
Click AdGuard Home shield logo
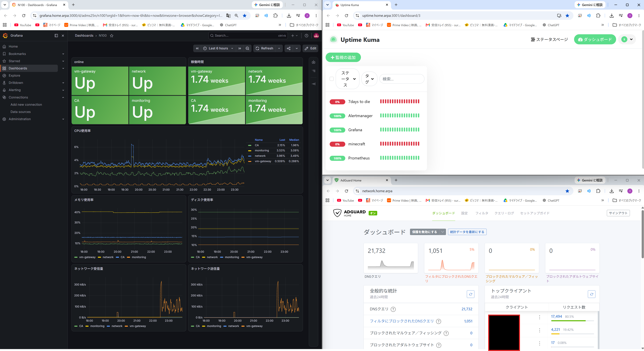tap(337, 213)
